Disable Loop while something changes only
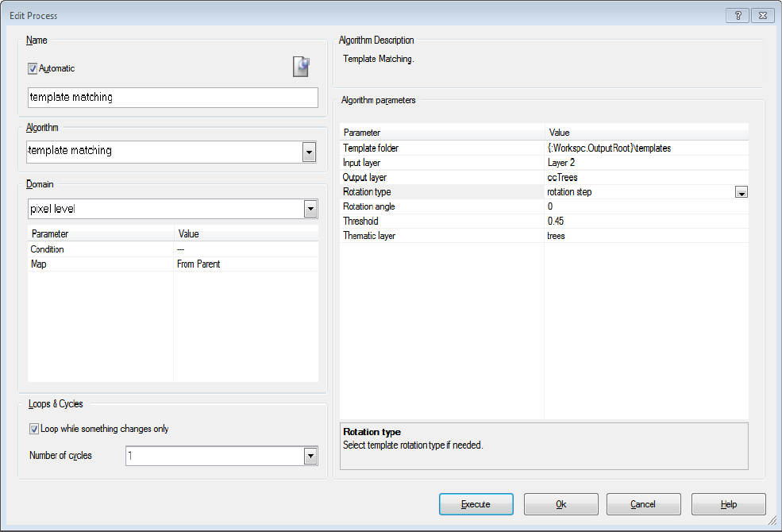This screenshot has width=782, height=532. coord(34,430)
